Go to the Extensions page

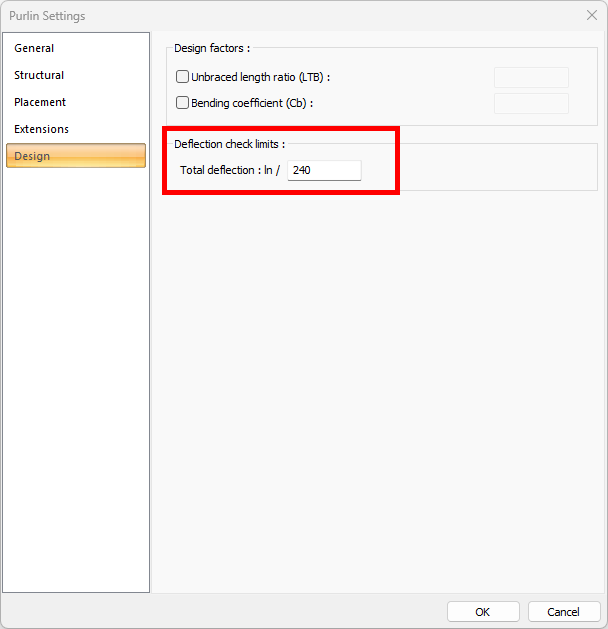click(76, 129)
